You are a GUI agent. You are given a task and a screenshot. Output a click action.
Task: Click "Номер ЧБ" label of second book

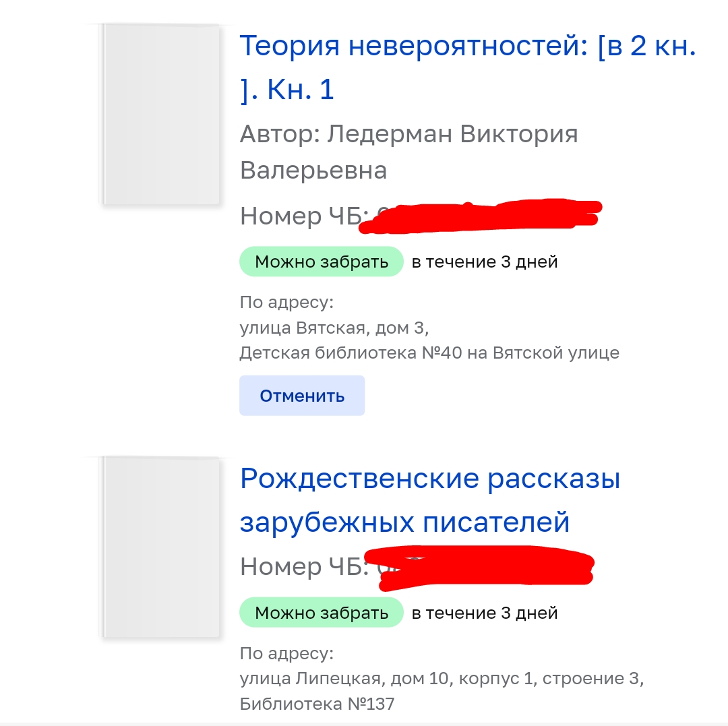point(304,567)
